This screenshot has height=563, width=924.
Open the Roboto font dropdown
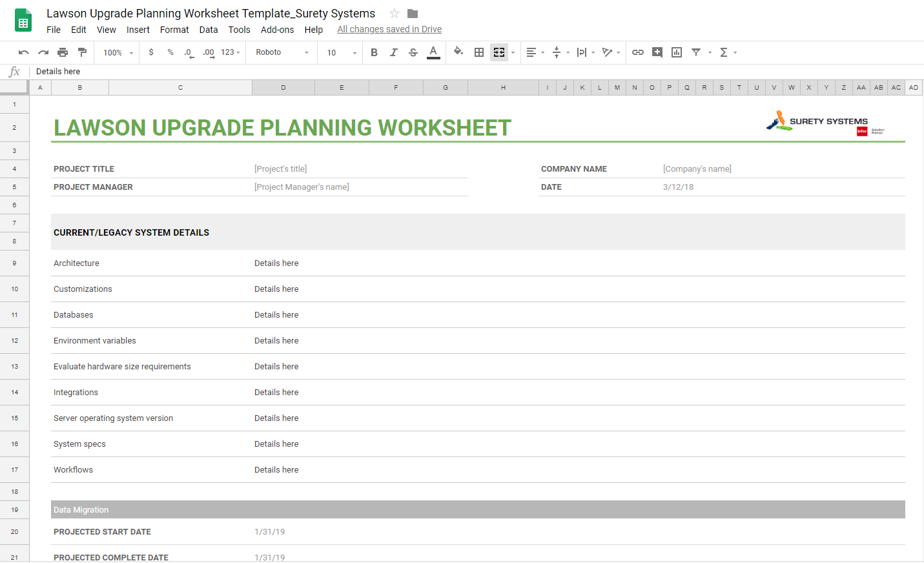click(282, 52)
